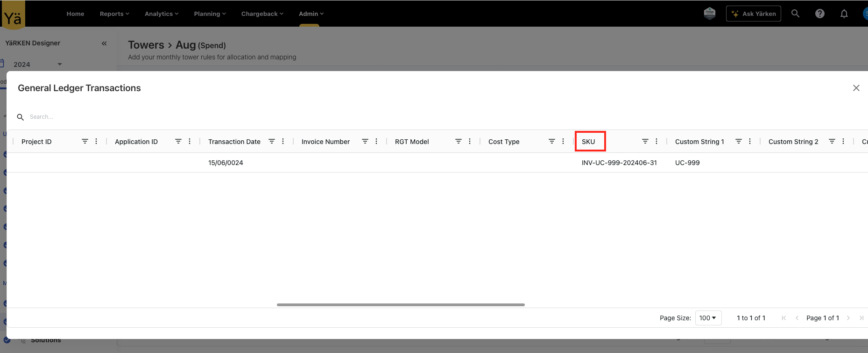868x353 pixels.
Task: Close the General Ledger Transactions dialog
Action: click(856, 88)
